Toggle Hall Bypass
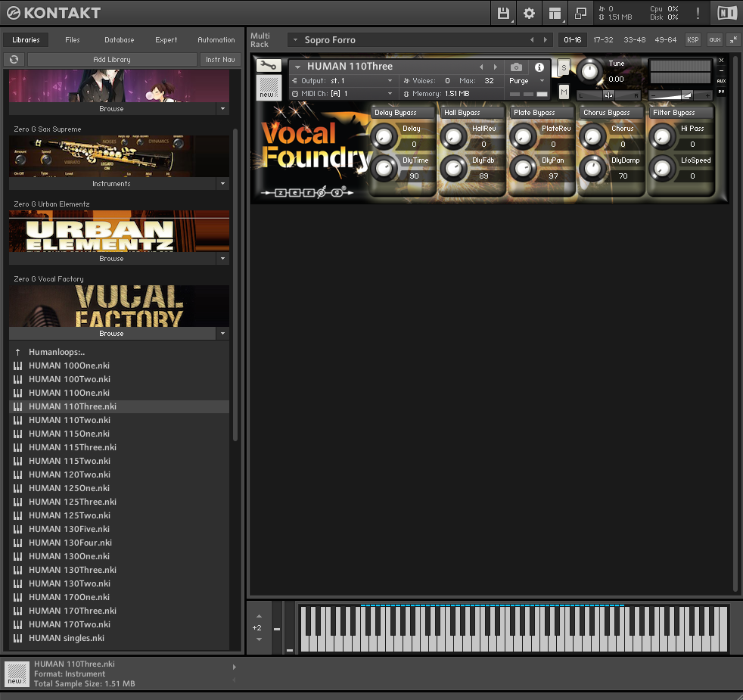Image resolution: width=743 pixels, height=700 pixels. pos(472,112)
